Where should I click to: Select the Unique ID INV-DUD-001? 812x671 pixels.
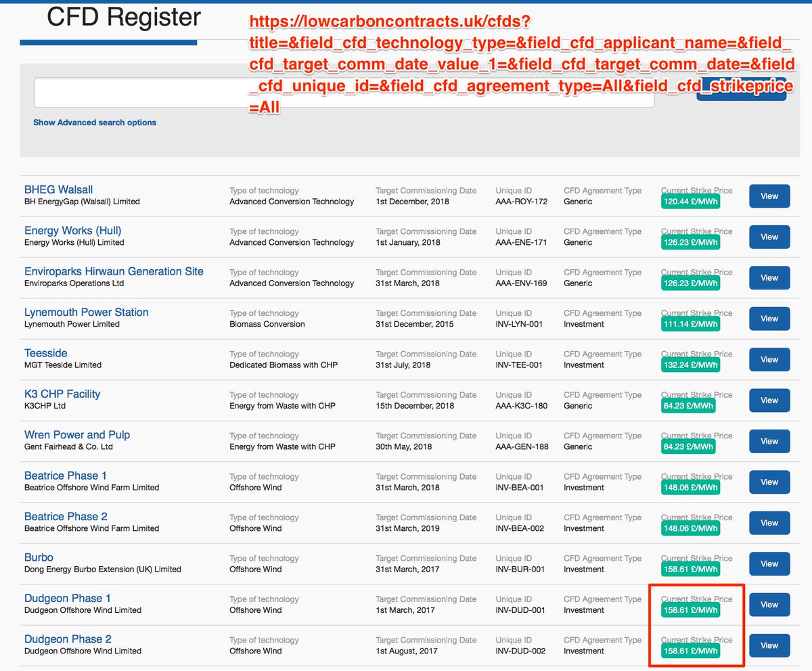click(x=520, y=610)
